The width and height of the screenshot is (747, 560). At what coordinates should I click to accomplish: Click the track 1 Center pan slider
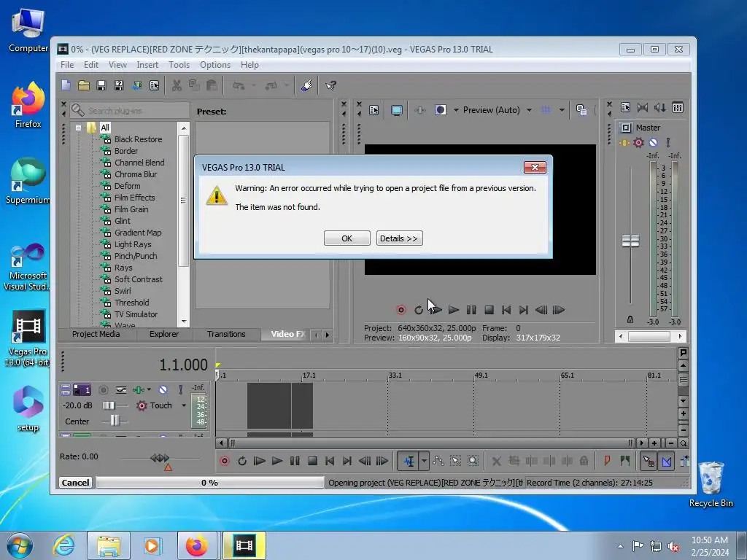(115, 421)
